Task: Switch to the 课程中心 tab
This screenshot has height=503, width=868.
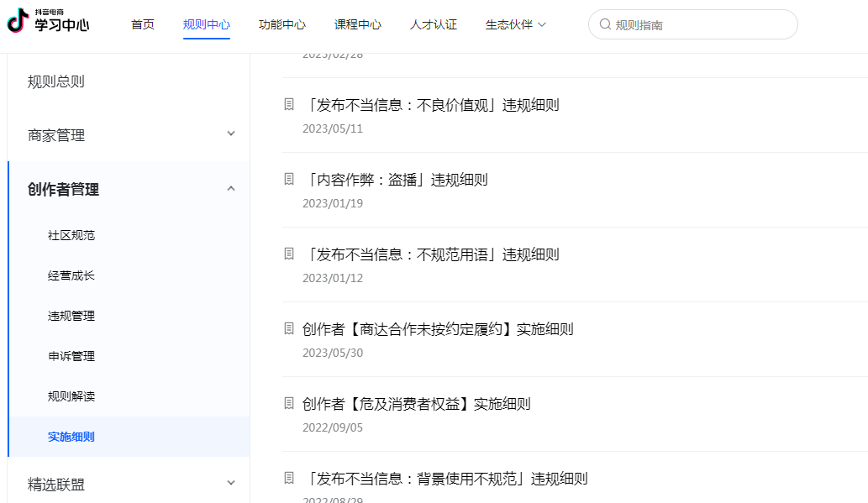Action: pos(358,25)
